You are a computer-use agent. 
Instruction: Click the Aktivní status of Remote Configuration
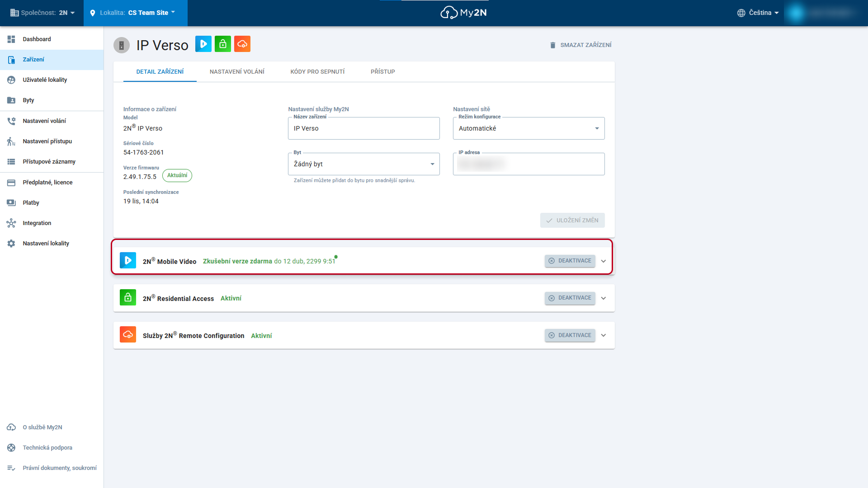(261, 336)
